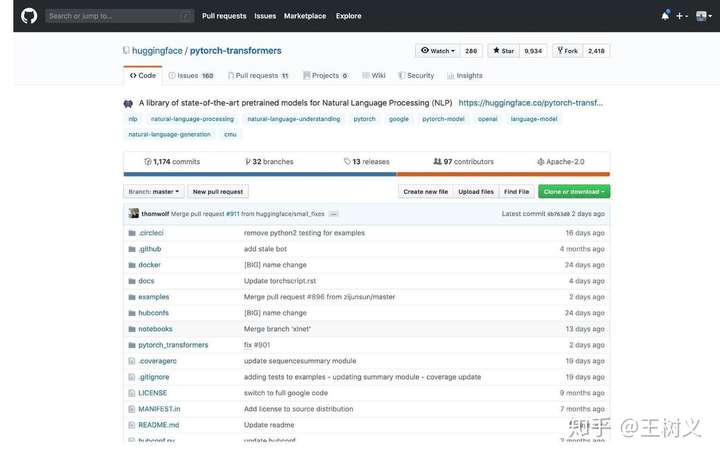This screenshot has width=720, height=457.
Task: Select the natural-language-understanding topic tag
Action: tap(293, 119)
